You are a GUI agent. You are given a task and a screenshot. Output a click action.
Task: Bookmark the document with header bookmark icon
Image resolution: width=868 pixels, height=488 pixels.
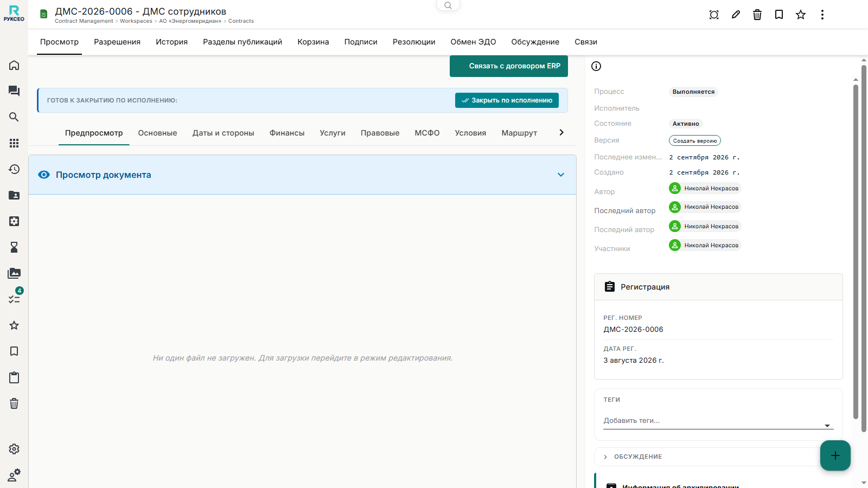[x=779, y=15]
